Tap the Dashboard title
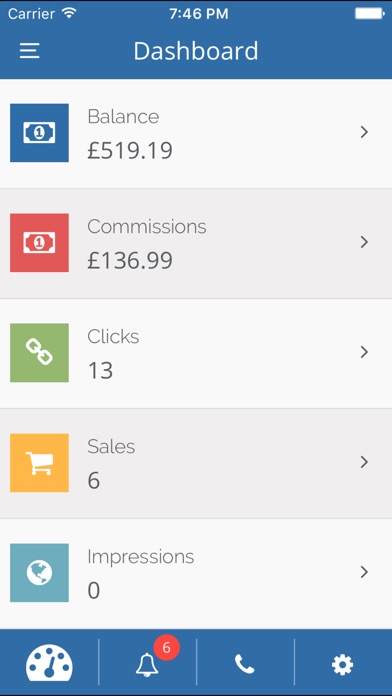392x696 pixels. click(196, 51)
